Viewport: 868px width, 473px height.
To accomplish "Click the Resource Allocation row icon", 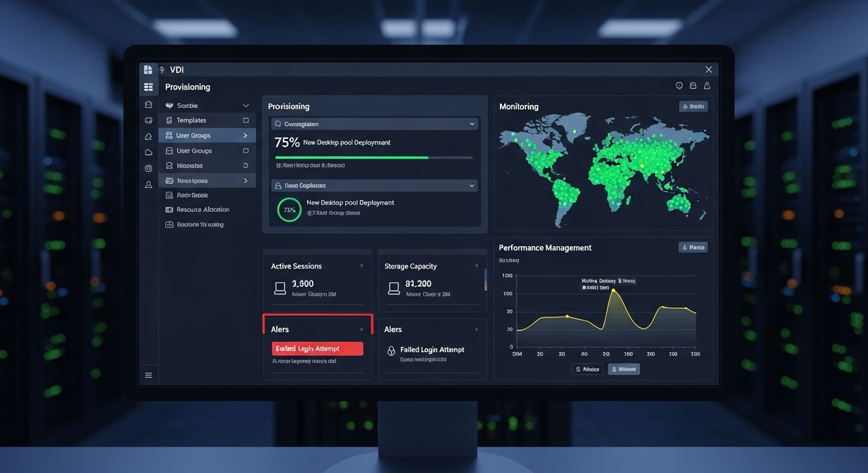I will tap(170, 209).
